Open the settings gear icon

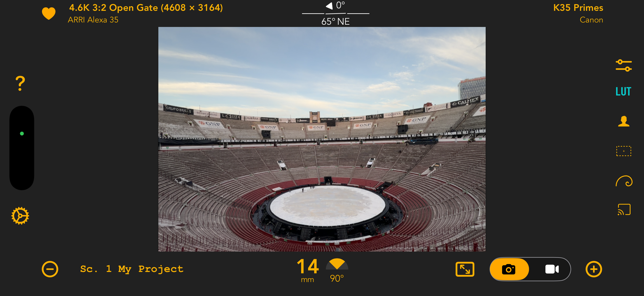pos(20,216)
